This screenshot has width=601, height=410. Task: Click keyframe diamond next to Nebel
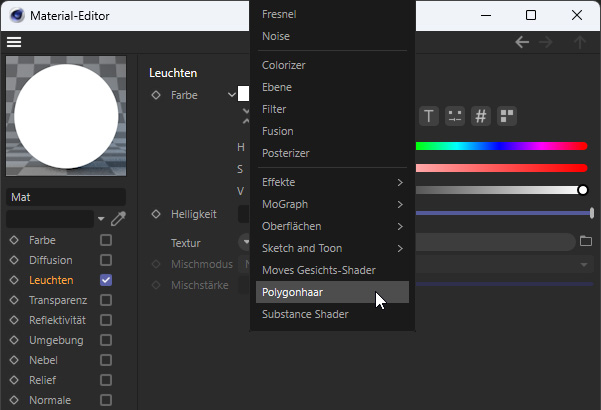pyautogui.click(x=14, y=360)
